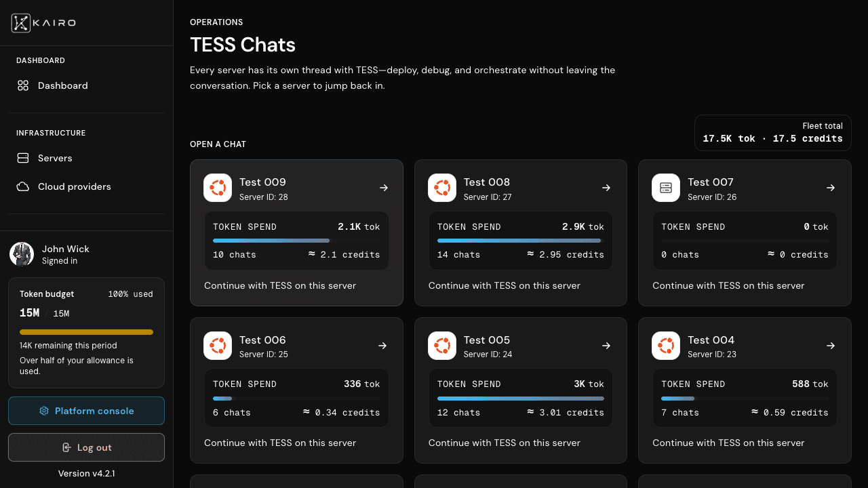This screenshot has height=488, width=868.
Task: Click '14 chats' count
Action: click(x=458, y=255)
